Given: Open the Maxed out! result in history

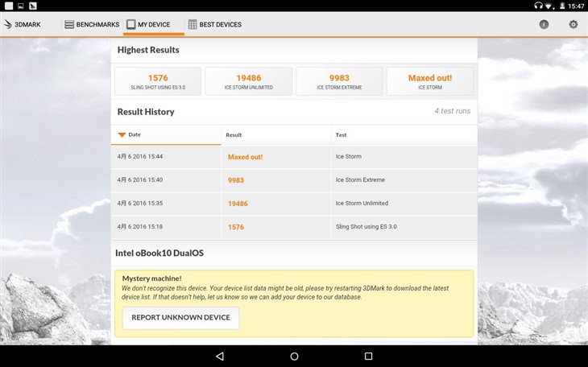Looking at the screenshot, I should [245, 157].
